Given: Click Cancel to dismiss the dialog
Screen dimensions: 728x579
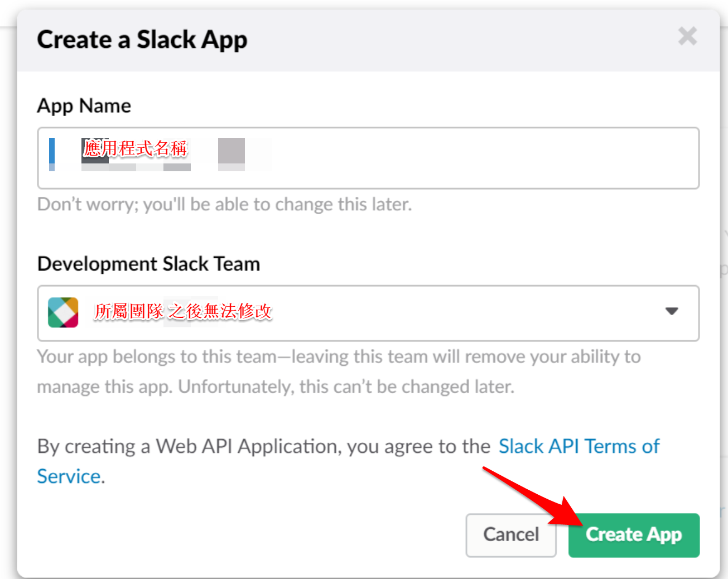Looking at the screenshot, I should coord(510,534).
